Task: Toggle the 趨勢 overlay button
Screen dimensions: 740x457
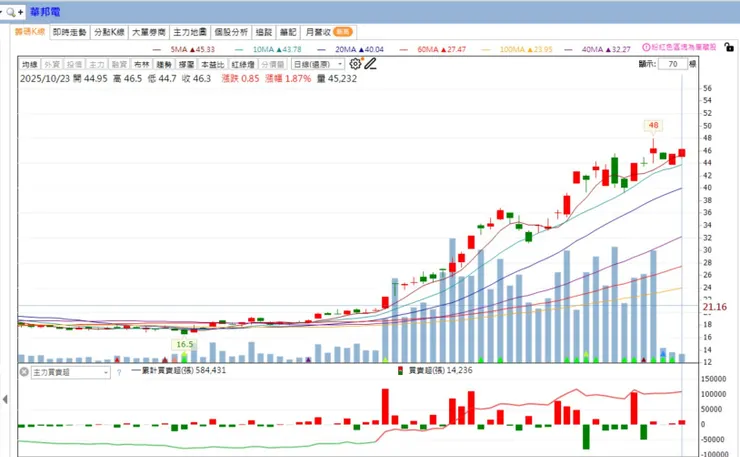Action: click(164, 64)
